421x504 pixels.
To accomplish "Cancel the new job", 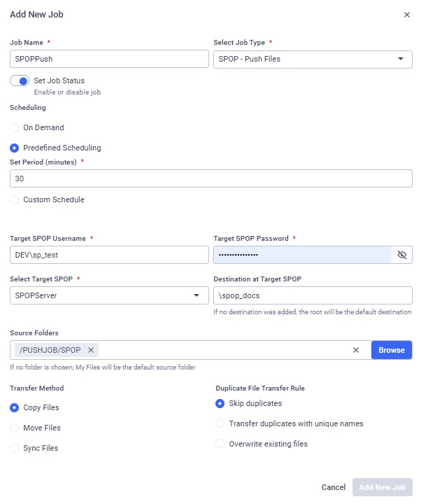I will pos(334,487).
